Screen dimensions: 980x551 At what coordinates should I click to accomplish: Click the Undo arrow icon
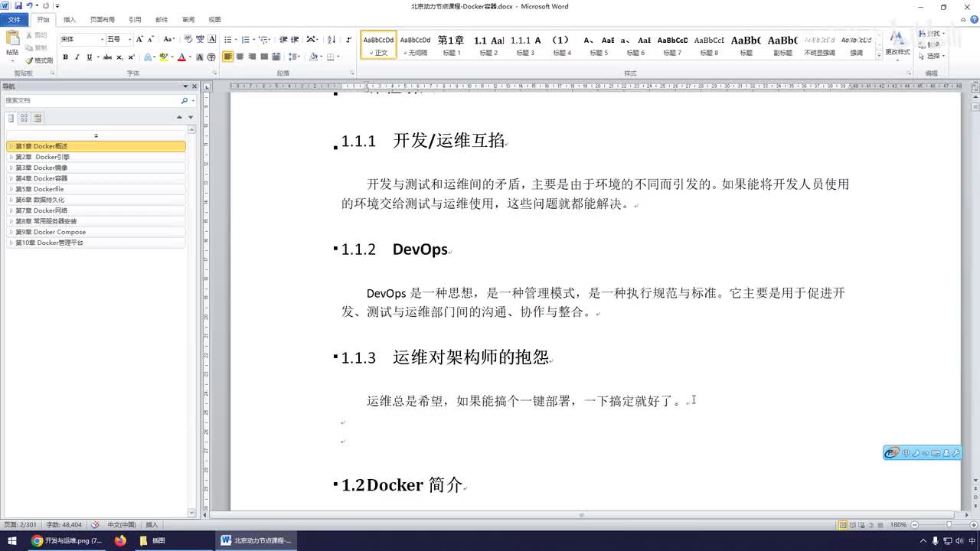pyautogui.click(x=29, y=6)
